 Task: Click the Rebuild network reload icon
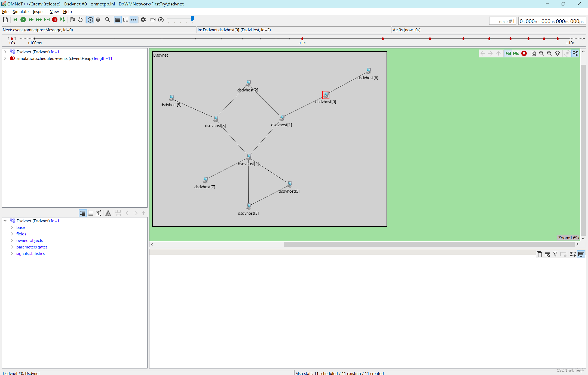point(80,20)
